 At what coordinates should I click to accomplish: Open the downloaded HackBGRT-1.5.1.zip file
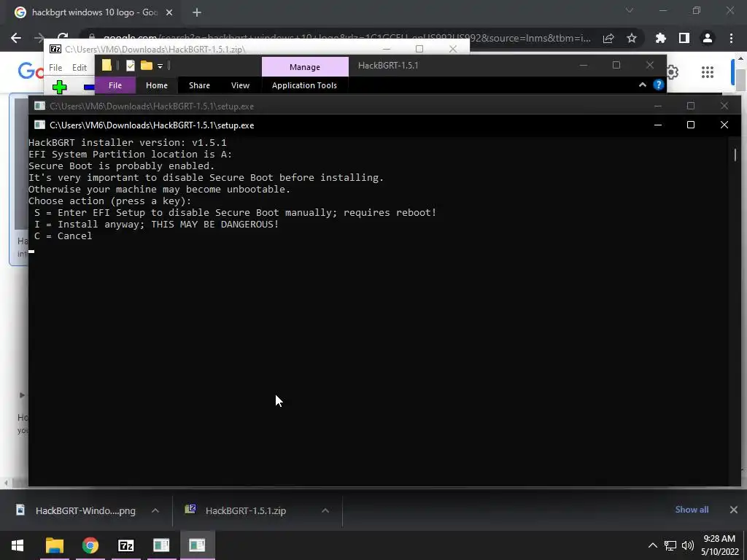[x=246, y=510]
